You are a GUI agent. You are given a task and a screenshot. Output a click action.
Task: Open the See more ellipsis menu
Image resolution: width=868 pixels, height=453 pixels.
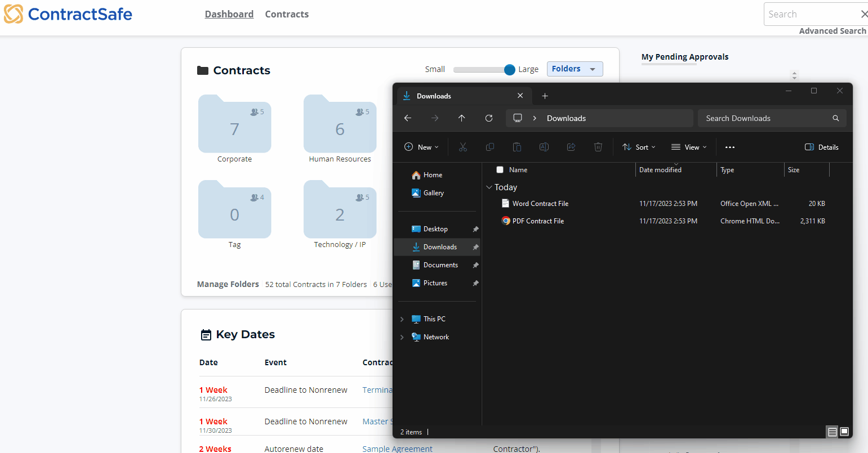(730, 147)
